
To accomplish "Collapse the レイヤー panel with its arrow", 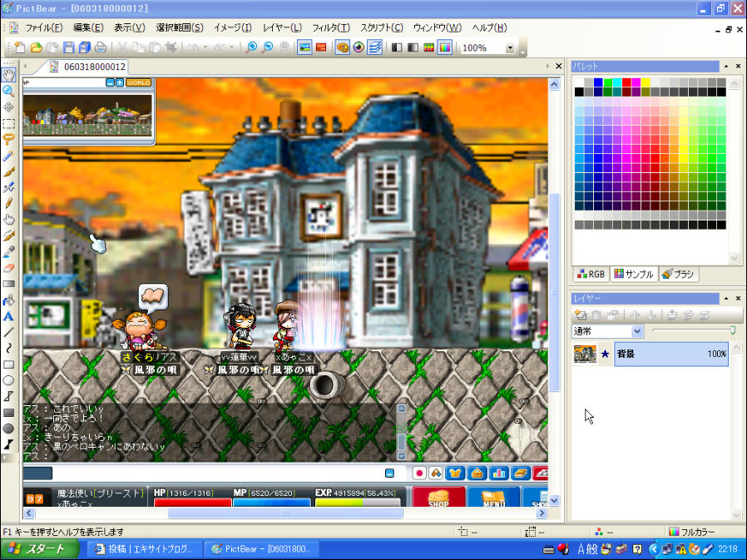I will point(726,299).
